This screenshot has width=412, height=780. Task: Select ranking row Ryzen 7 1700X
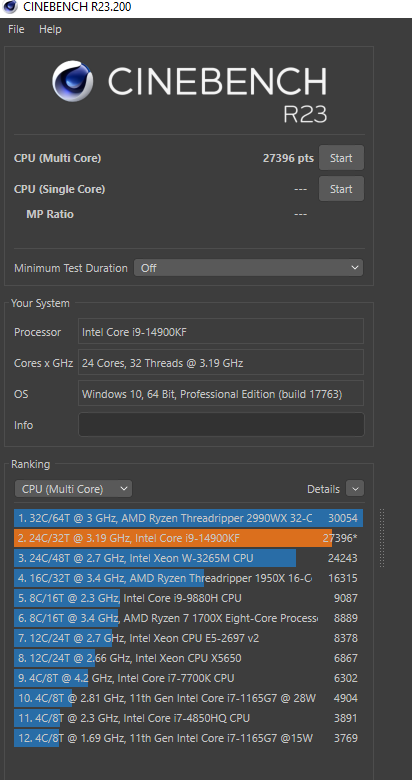[189, 618]
